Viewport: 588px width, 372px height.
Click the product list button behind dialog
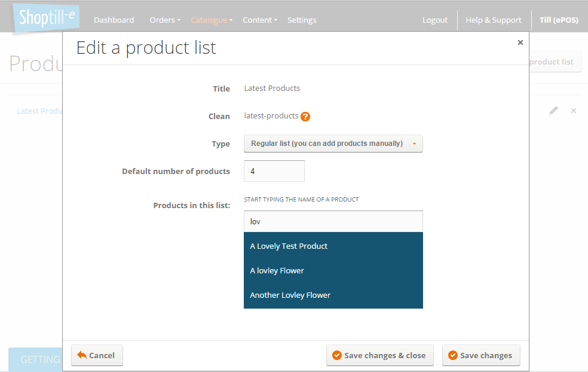(555, 62)
